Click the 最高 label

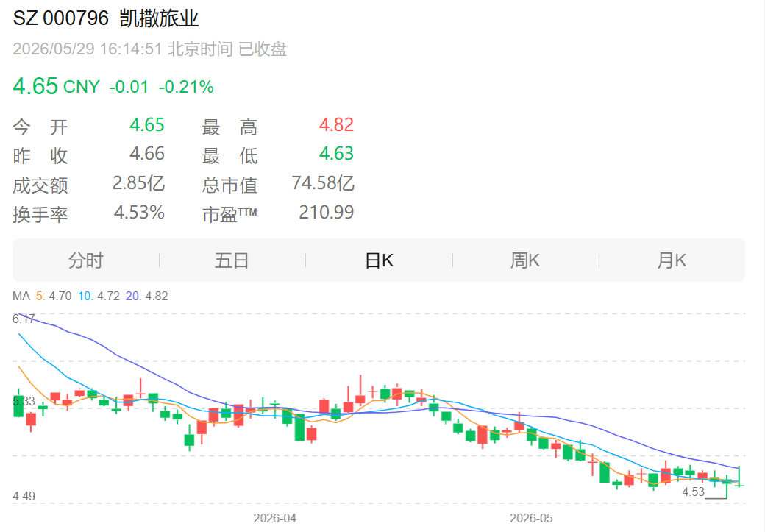click(x=230, y=127)
